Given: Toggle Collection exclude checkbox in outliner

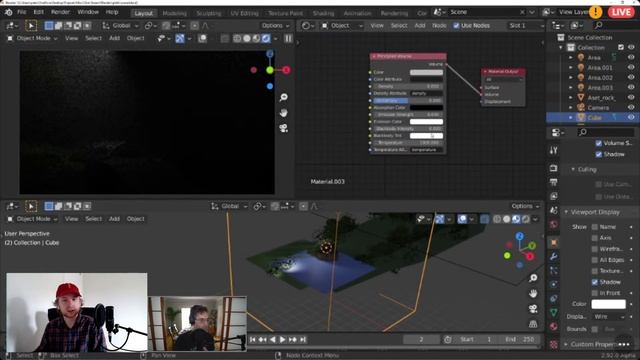Looking at the screenshot, I should 621,47.
